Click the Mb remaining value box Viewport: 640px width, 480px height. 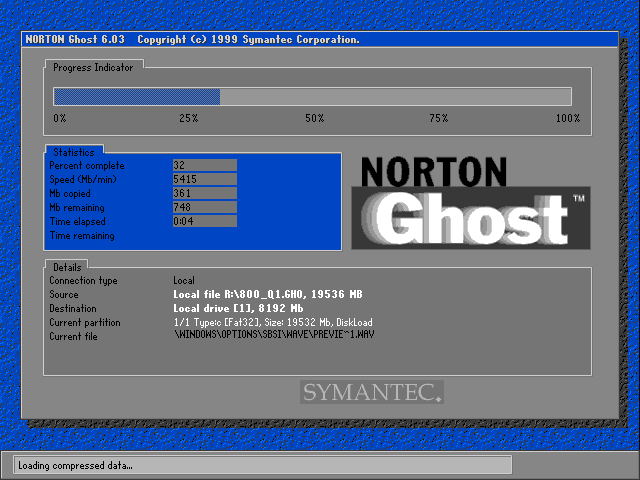(x=204, y=207)
